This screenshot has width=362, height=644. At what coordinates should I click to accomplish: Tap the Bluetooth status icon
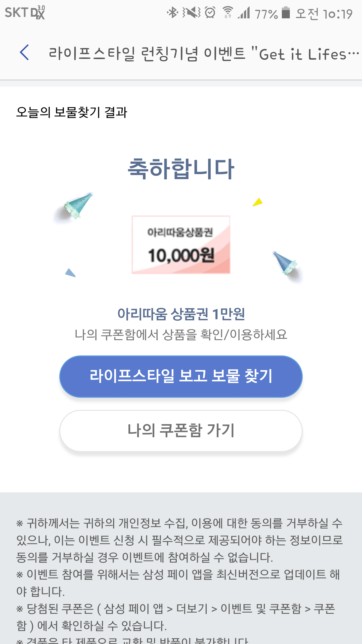172,13
